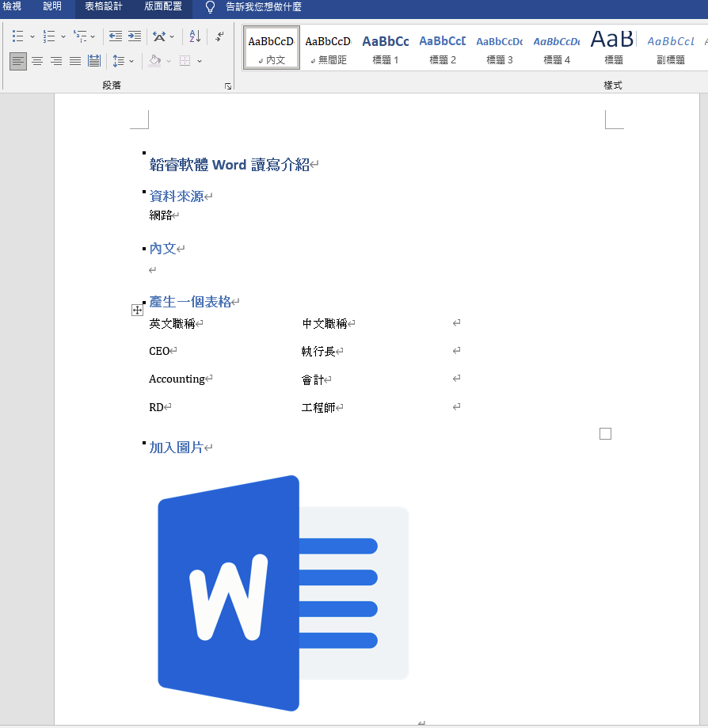Apply multilevel list formatting
The height and width of the screenshot is (728, 708).
pyautogui.click(x=80, y=36)
